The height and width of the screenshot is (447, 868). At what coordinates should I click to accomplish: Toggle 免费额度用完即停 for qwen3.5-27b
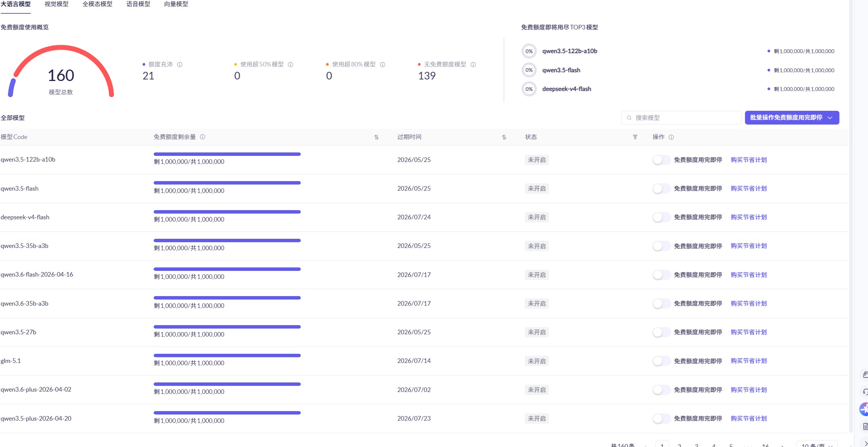click(662, 332)
